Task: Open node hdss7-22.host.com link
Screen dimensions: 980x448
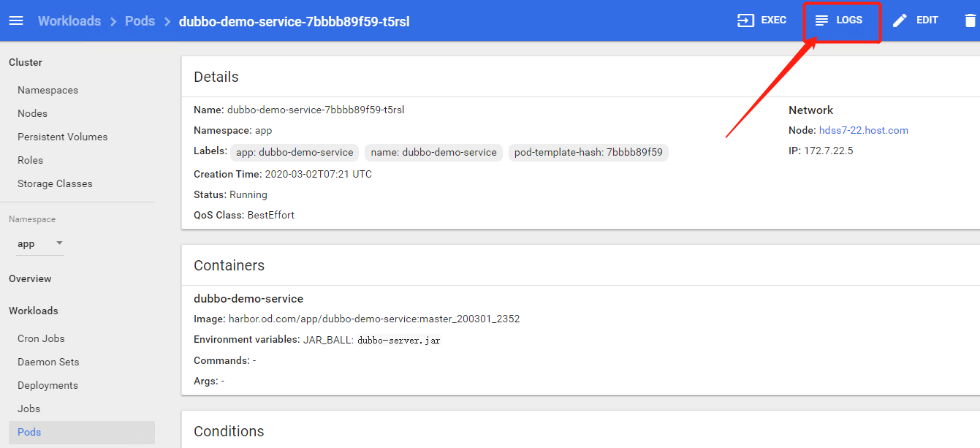Action: 863,130
